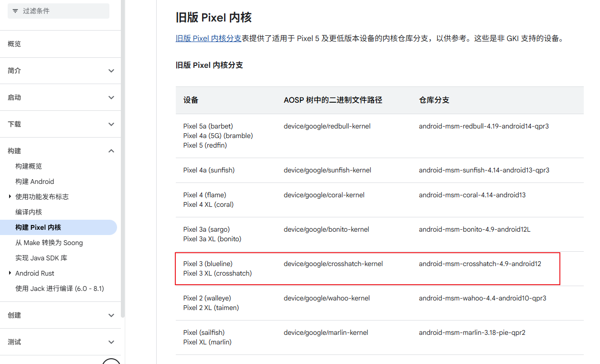Image resolution: width=600 pixels, height=364 pixels.
Task: Expand the 创建 section chevron
Action: pyautogui.click(x=111, y=315)
